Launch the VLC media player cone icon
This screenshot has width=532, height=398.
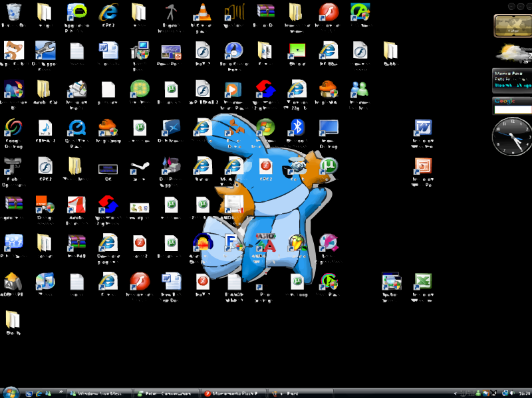point(203,12)
